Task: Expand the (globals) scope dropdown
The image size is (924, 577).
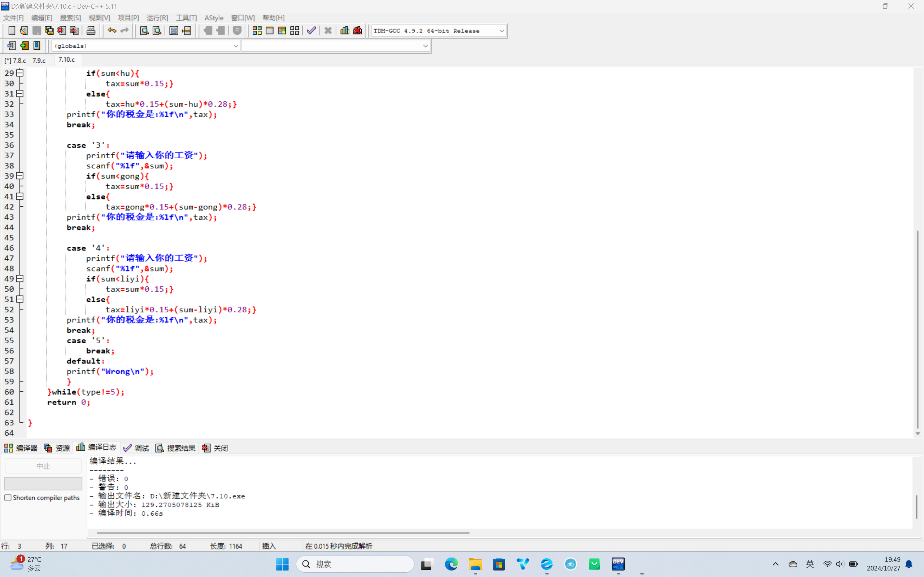Action: [236, 46]
